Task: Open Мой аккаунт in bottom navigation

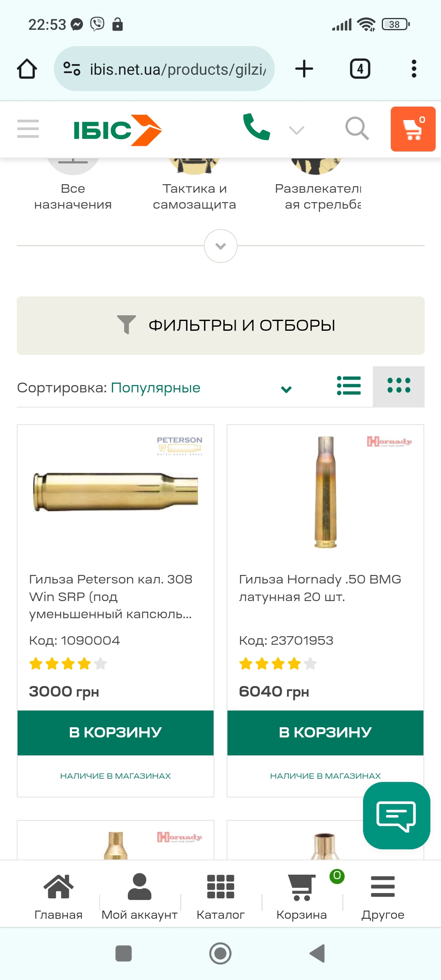Action: [139, 896]
